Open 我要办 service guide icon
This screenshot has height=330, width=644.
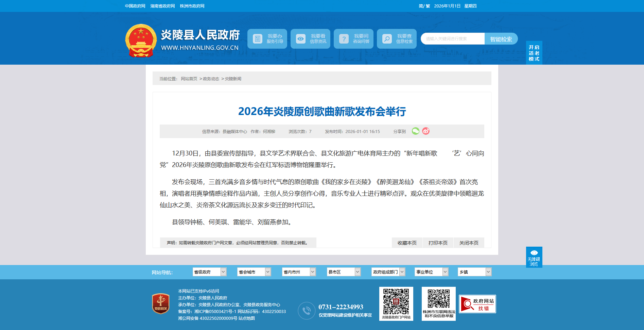pyautogui.click(x=258, y=39)
